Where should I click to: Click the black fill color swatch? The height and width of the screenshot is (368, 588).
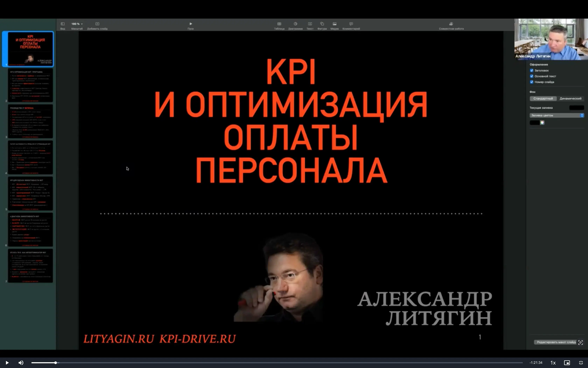click(x=535, y=123)
